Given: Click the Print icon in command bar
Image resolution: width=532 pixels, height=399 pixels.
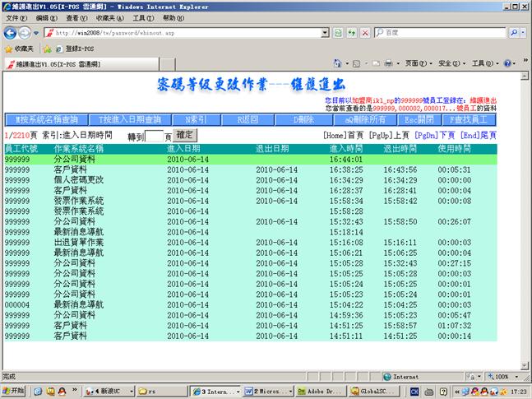Looking at the screenshot, I should [x=388, y=63].
